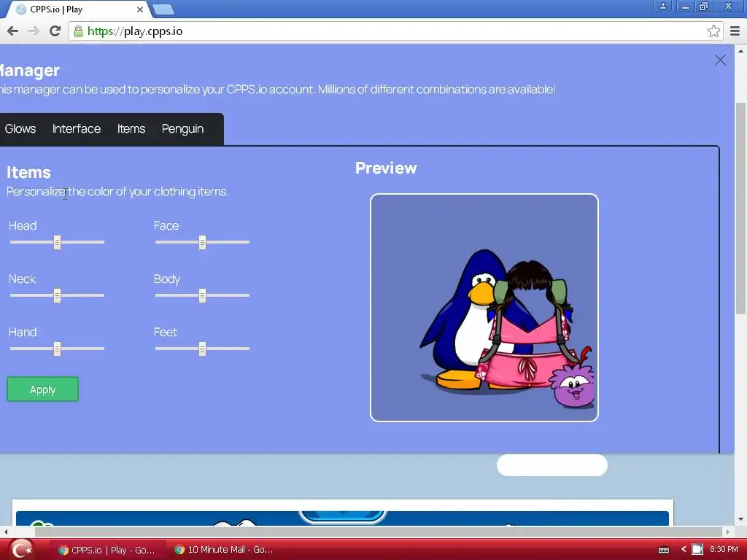The height and width of the screenshot is (560, 747).
Task: Click the green padlock security icon
Action: [x=78, y=31]
